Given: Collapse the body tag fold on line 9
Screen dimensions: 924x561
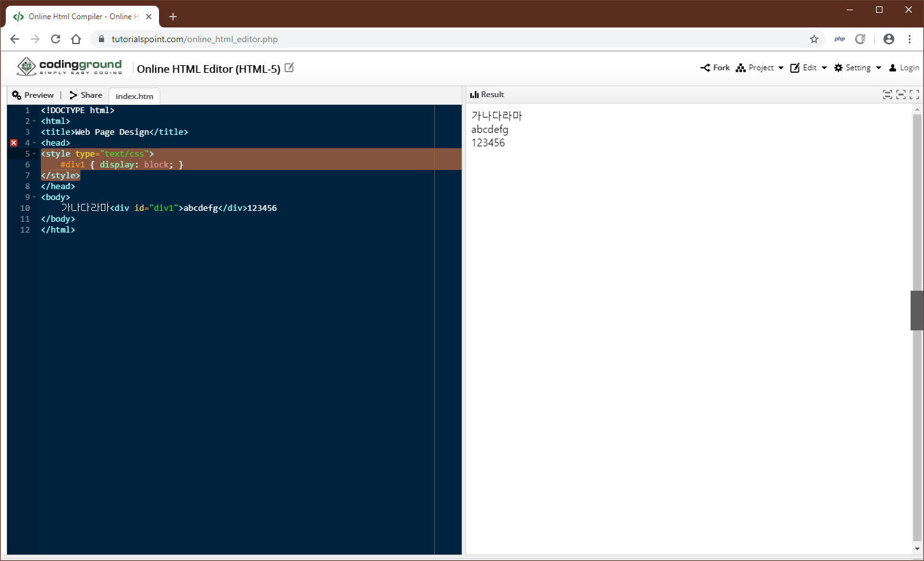Looking at the screenshot, I should coord(34,197).
